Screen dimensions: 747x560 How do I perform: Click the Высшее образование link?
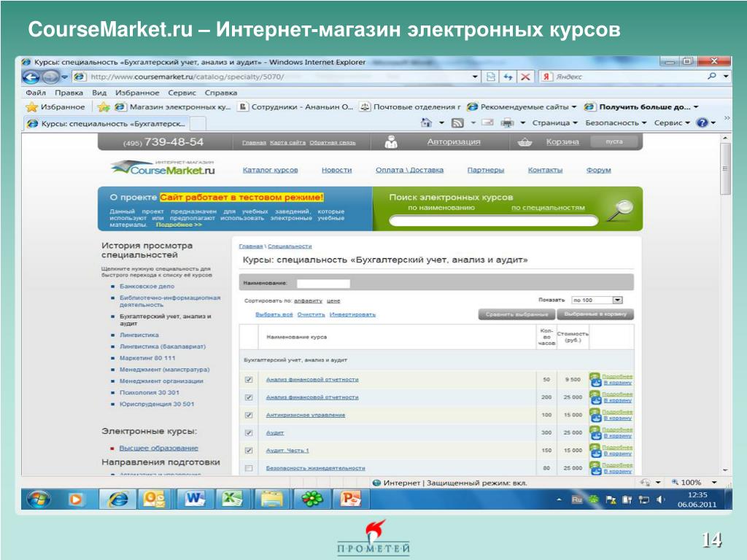click(x=158, y=448)
